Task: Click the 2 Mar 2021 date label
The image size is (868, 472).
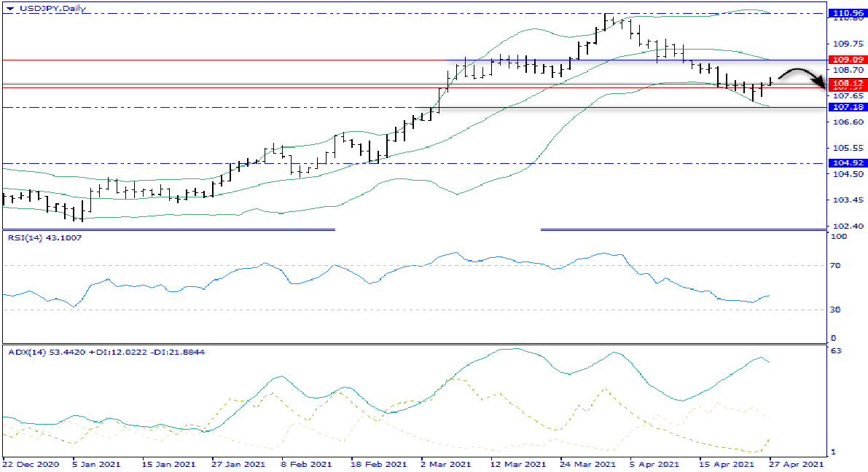Action: 444,463
